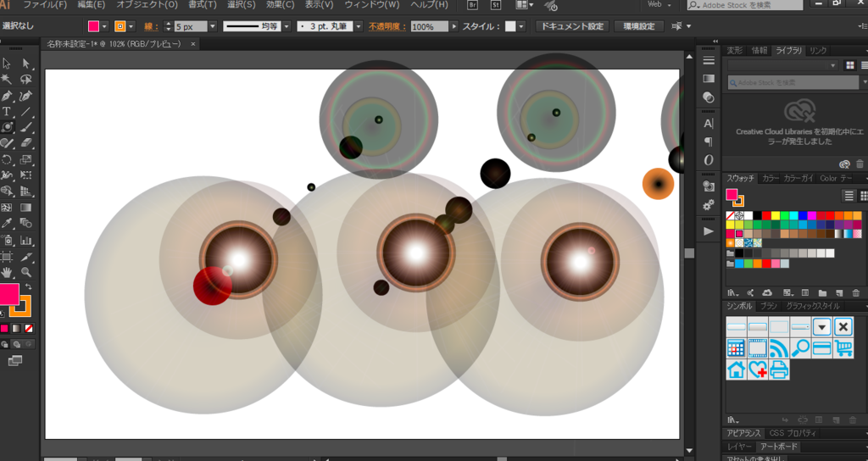
Task: Select the Eraser tool
Action: tap(25, 143)
